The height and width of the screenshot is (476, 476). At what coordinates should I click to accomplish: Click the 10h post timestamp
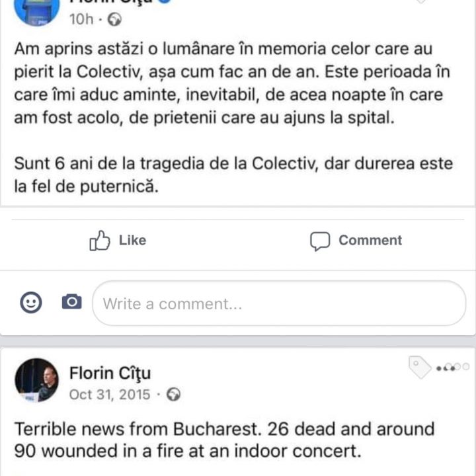[x=81, y=20]
